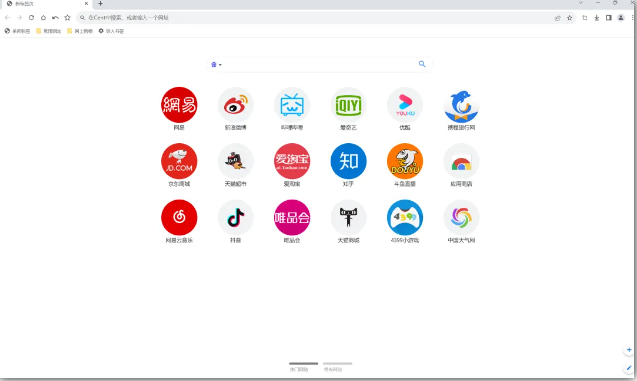Focus the page's center search box
This screenshot has width=637, height=381.
319,65
